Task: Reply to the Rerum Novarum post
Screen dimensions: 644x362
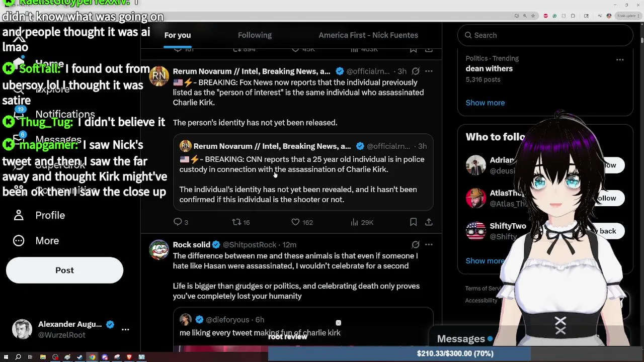Action: [x=178, y=222]
